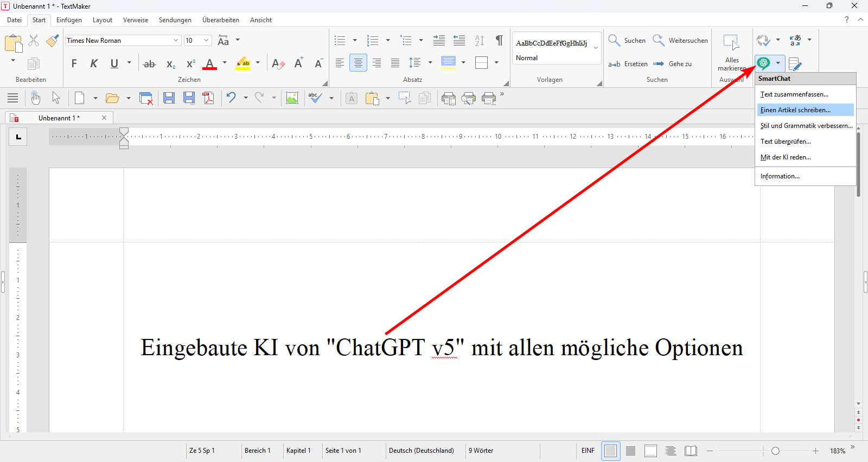
Task: Click the undo arrow icon
Action: coord(232,98)
